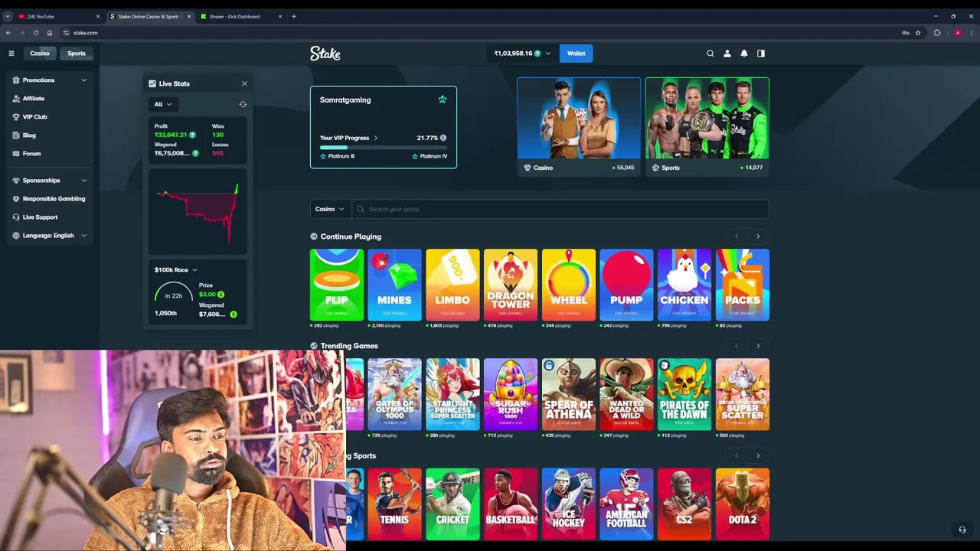This screenshot has width=980, height=551.
Task: Open the Sports banner card
Action: pos(707,126)
